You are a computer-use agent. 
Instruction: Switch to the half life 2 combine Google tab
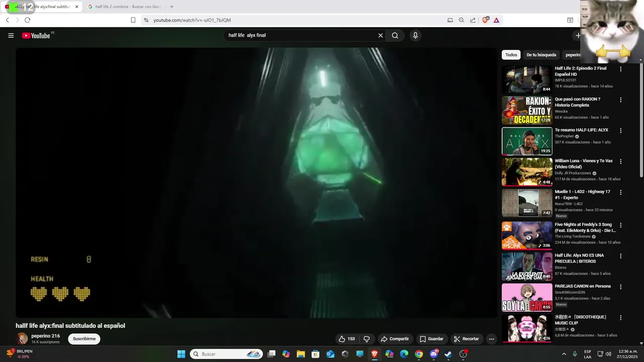(x=124, y=7)
